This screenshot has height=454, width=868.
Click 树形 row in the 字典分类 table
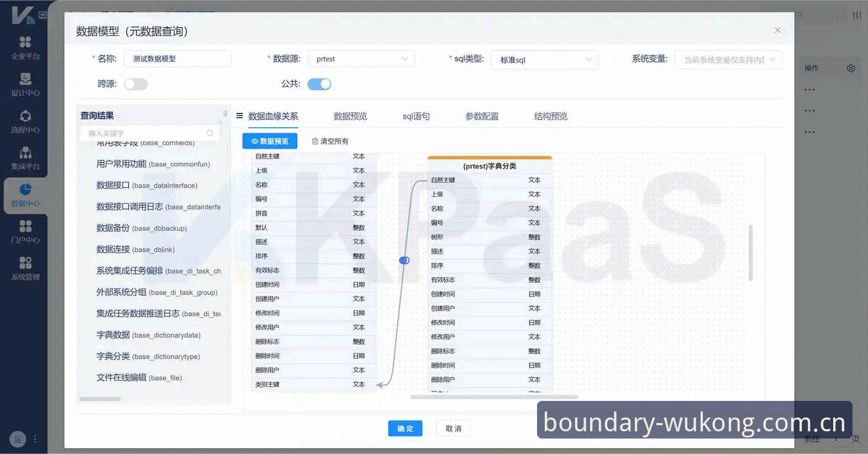point(490,237)
